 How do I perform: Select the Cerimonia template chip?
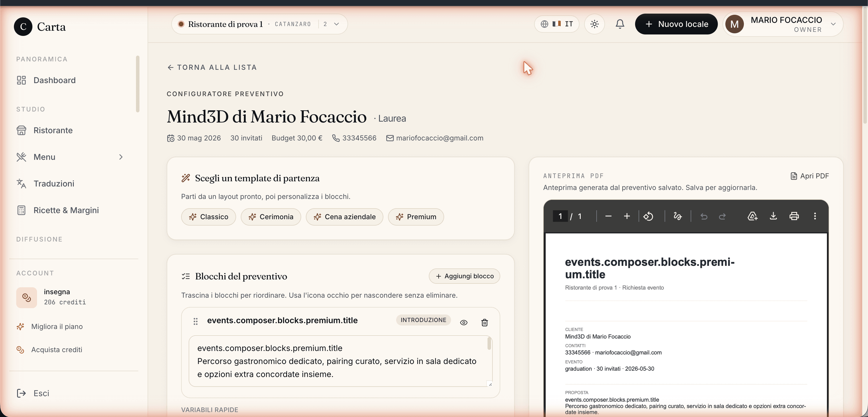[x=271, y=217]
